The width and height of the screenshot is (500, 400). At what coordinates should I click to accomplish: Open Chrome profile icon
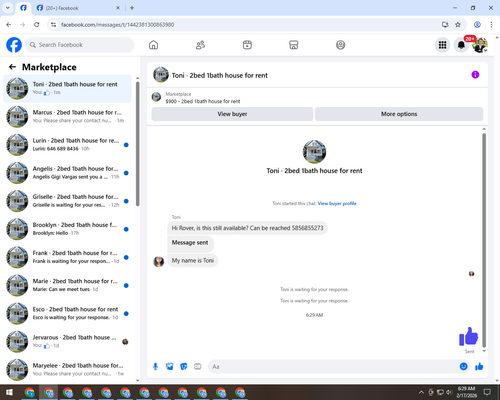[477, 25]
